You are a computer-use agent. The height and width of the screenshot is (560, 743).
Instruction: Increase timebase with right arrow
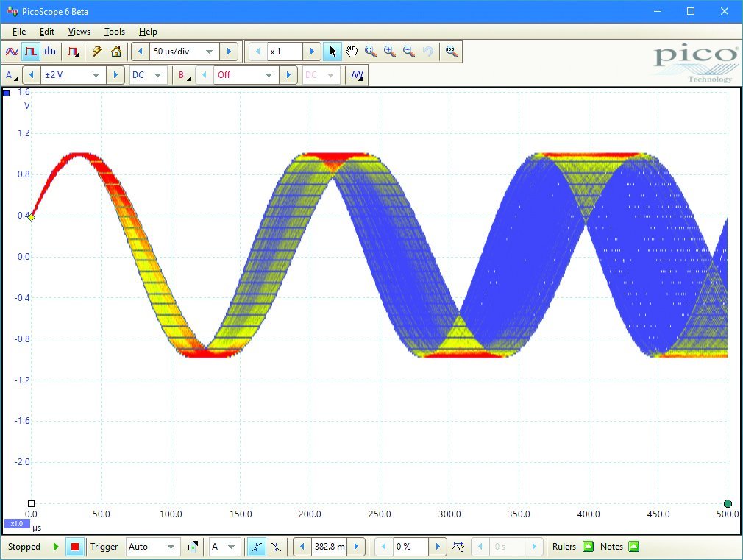229,52
